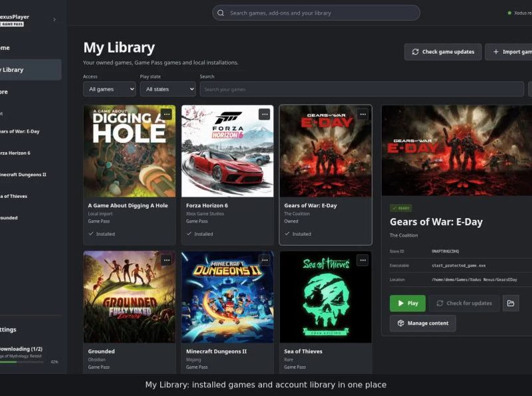
Task: Select My Library in the sidebar
Action: click(x=31, y=70)
